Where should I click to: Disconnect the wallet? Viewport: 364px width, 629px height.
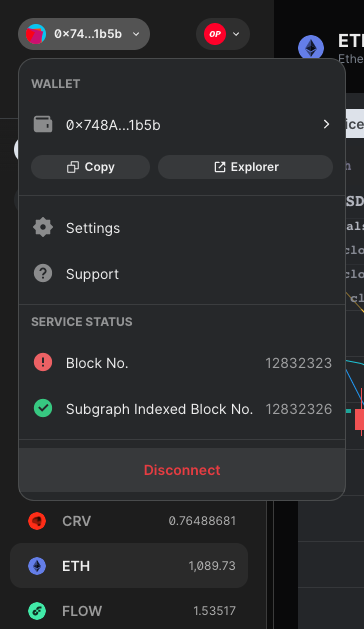click(182, 470)
